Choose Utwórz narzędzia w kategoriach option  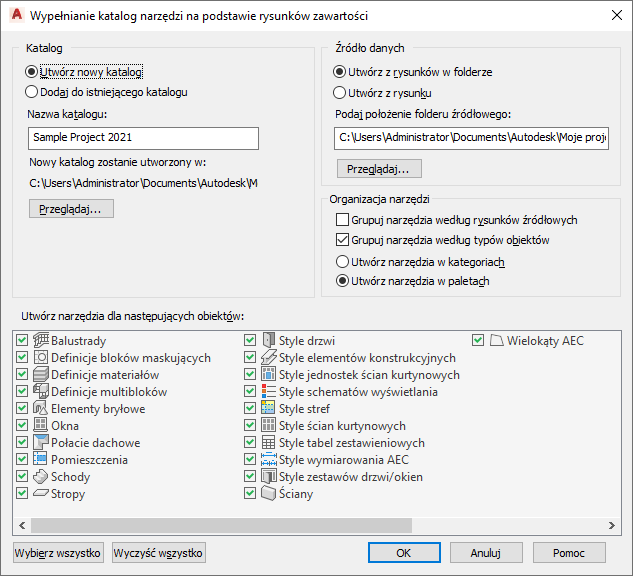click(342, 262)
